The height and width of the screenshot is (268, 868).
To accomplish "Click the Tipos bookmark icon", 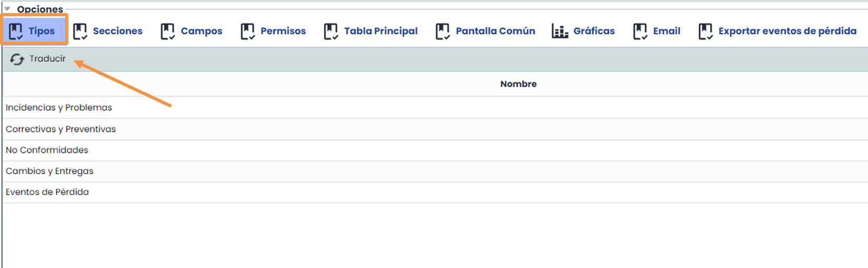I will 16,31.
